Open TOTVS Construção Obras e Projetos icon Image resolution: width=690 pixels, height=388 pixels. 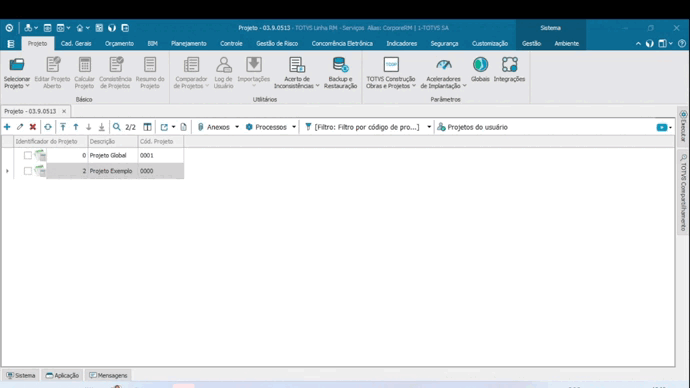[391, 65]
